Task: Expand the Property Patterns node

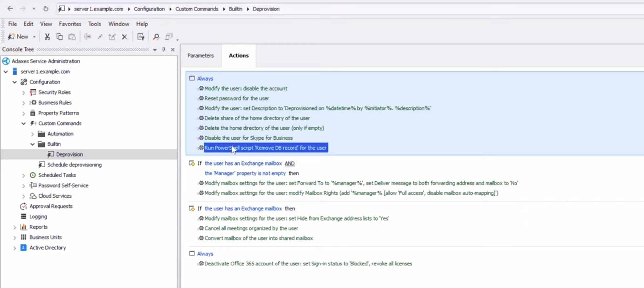Action: point(24,113)
